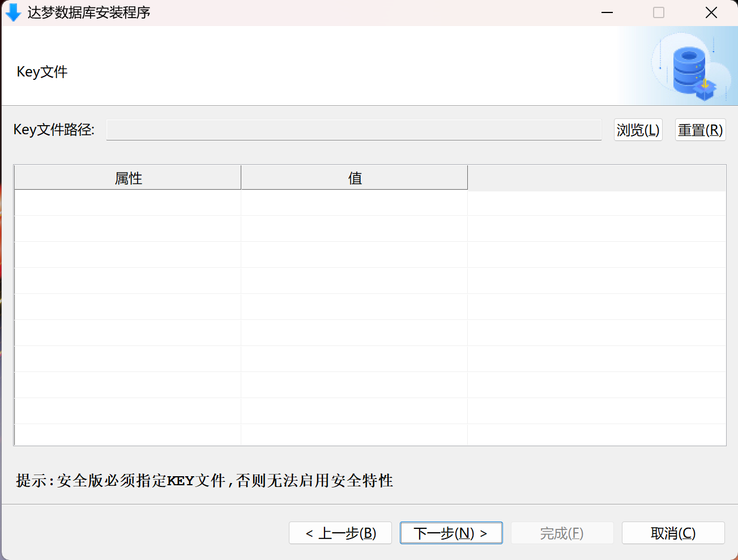738x560 pixels.
Task: Cancel the installation with 取消(C)
Action: pyautogui.click(x=673, y=533)
